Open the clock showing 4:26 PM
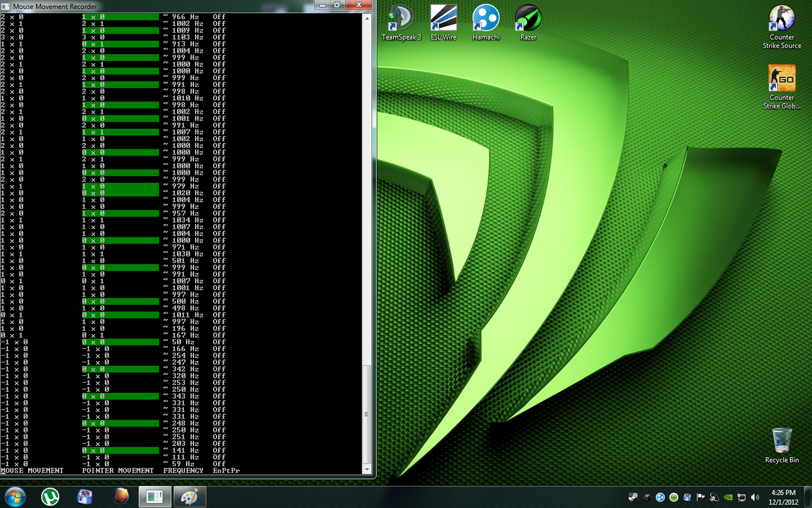812x508 pixels. 783,496
